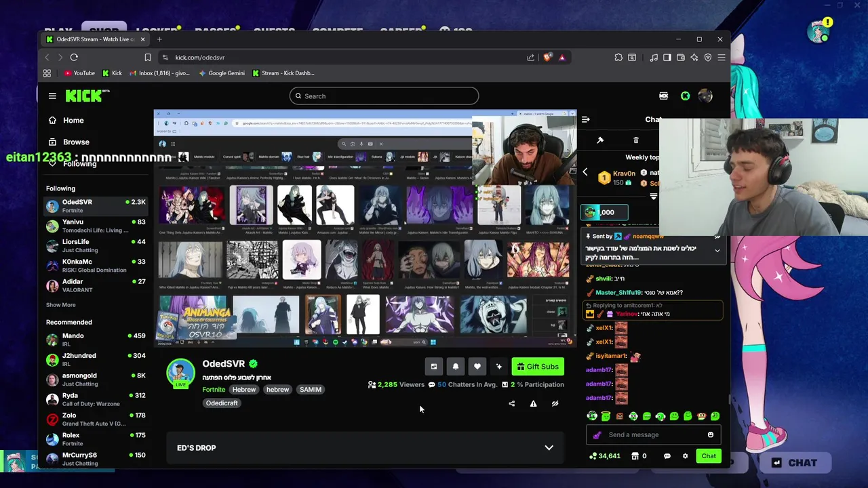This screenshot has width=868, height=488.
Task: Open a new browser tab
Action: click(x=159, y=39)
